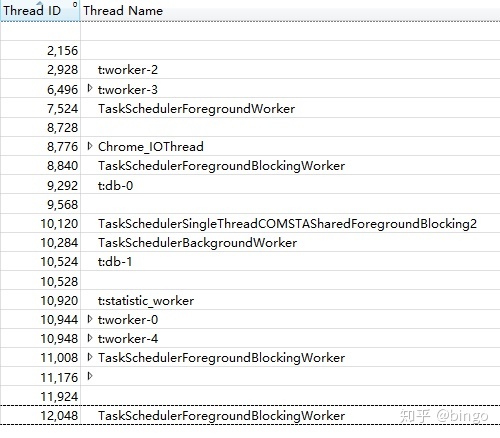Select the t:worker-2 thread name
This screenshot has width=500, height=438.
[x=128, y=70]
